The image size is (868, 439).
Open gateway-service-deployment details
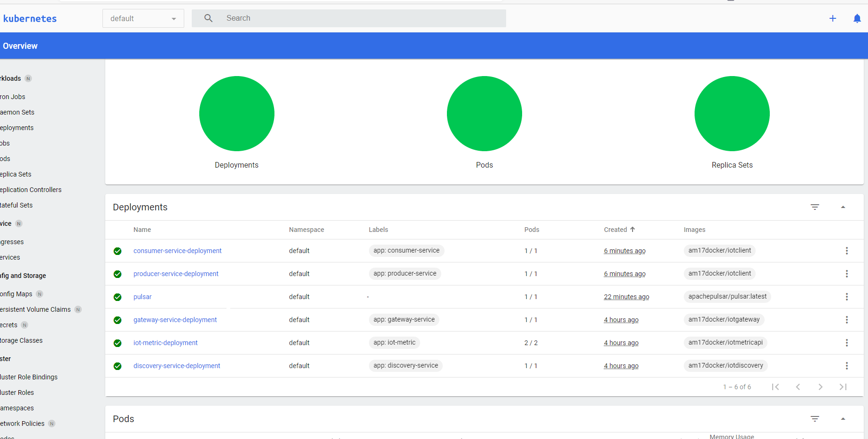coord(175,320)
